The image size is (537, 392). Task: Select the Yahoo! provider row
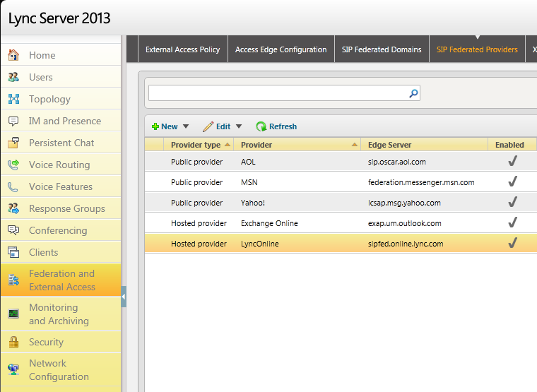point(341,203)
